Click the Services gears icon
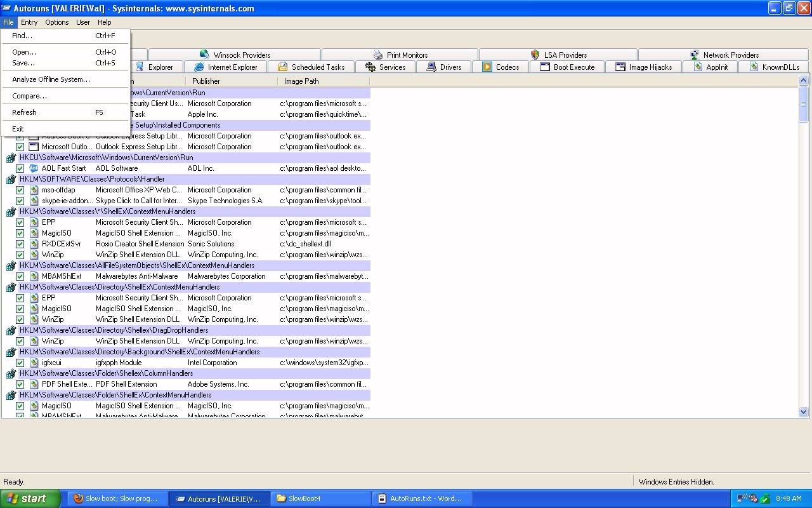The width and height of the screenshot is (812, 508). (x=370, y=67)
